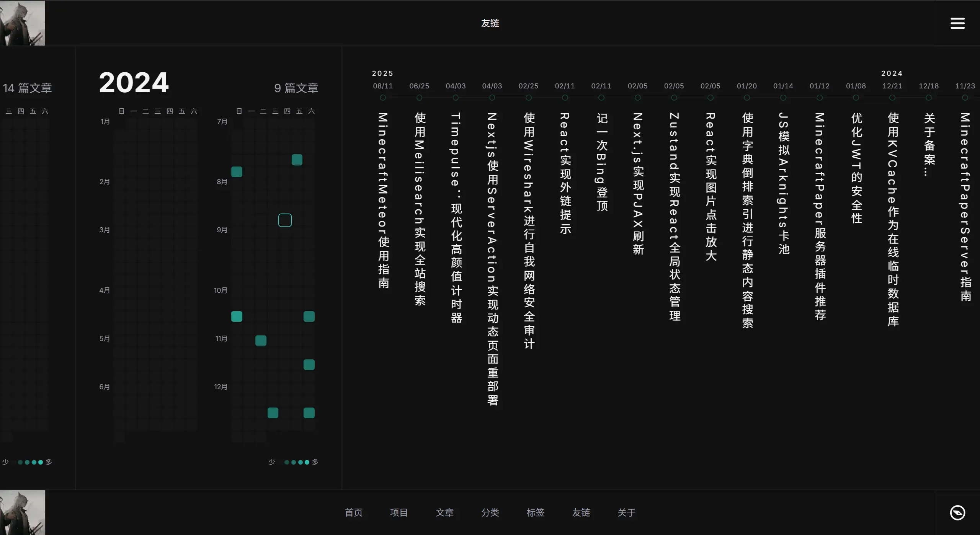Open 首页 in bottom navigation
This screenshot has height=535, width=980.
353,512
